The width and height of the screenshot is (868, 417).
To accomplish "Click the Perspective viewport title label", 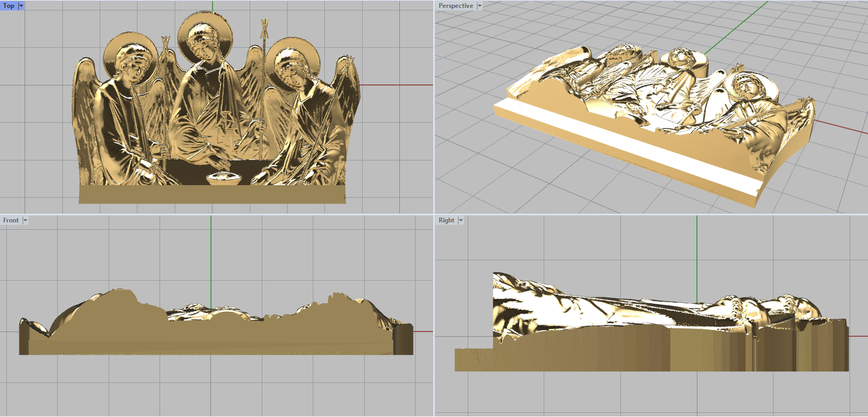I will point(455,5).
